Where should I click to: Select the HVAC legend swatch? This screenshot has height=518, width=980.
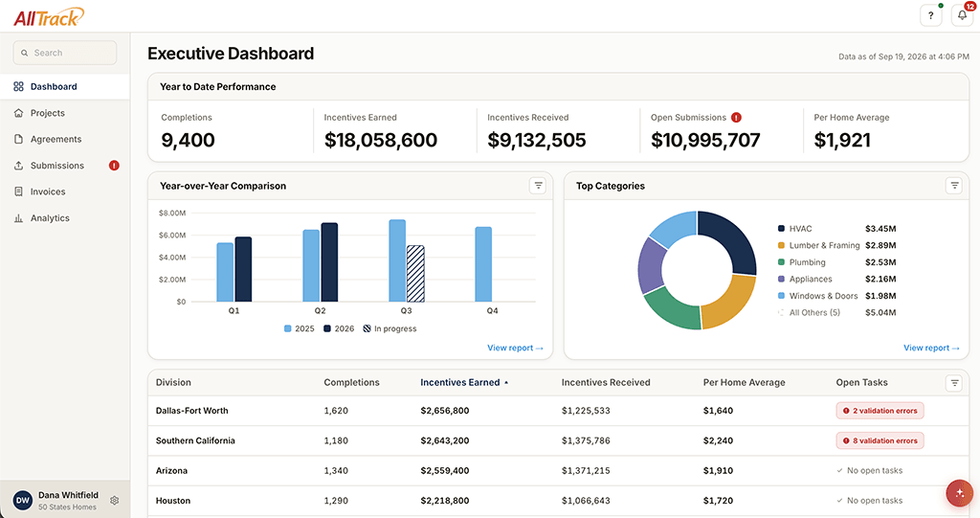click(781, 228)
